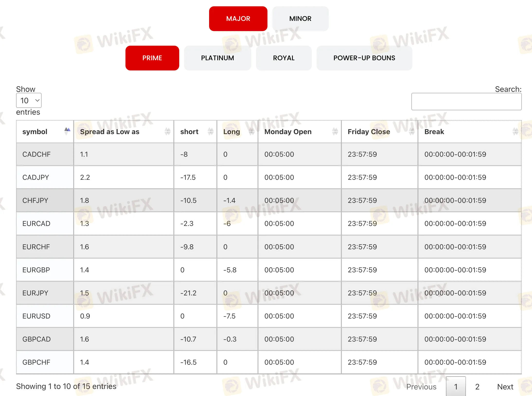Click the short column sort arrows
This screenshot has height=396, width=532.
point(211,131)
